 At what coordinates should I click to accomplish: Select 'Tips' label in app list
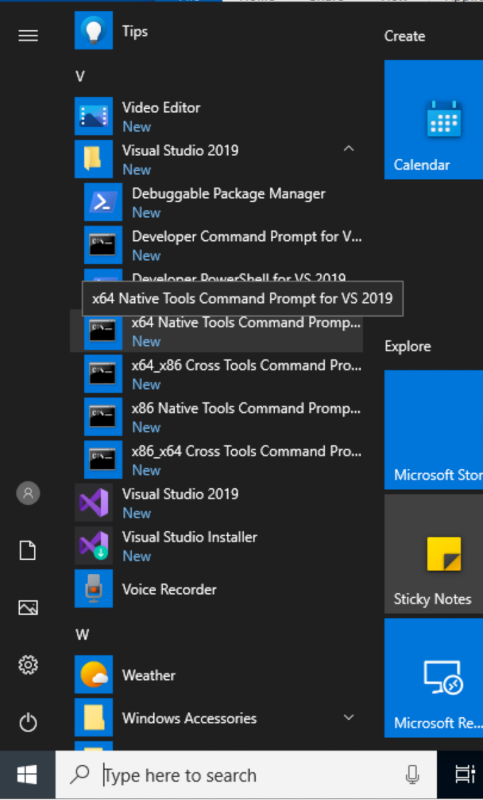(x=135, y=32)
